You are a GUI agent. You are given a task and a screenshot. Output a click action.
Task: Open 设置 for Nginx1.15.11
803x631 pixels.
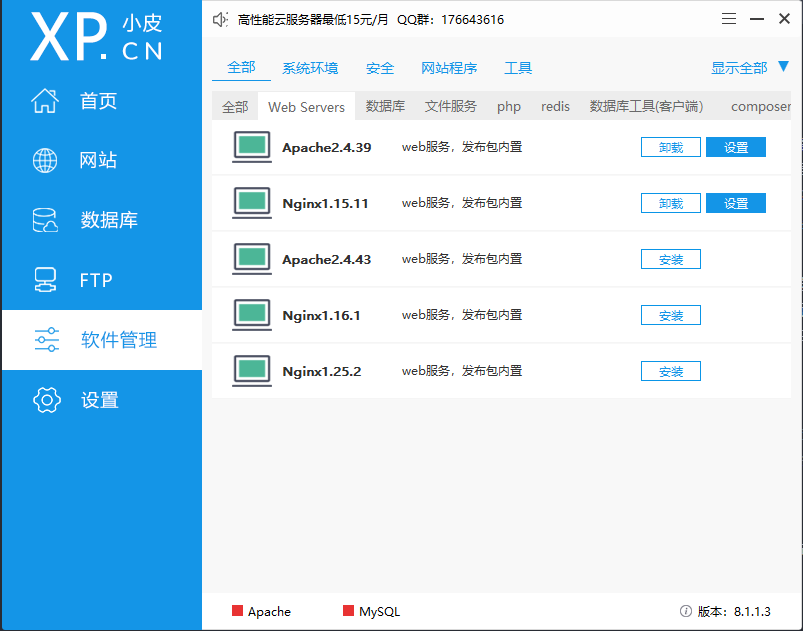[x=736, y=203]
